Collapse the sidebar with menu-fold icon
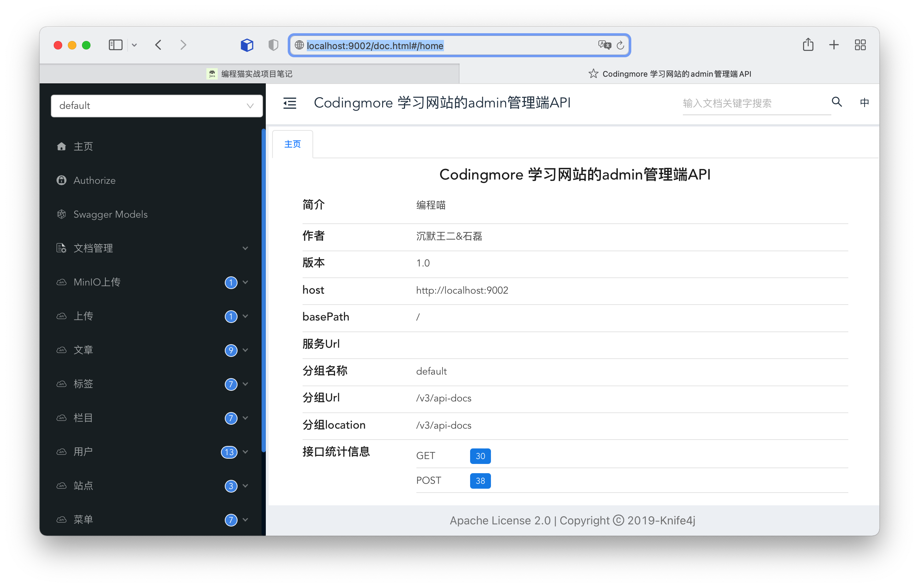919x588 pixels. (x=289, y=103)
